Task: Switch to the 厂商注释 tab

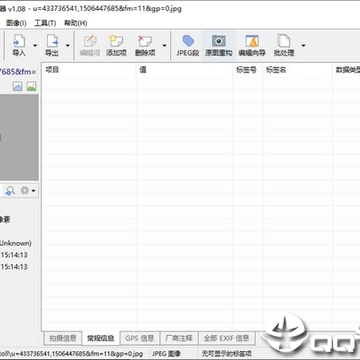Action: click(179, 338)
